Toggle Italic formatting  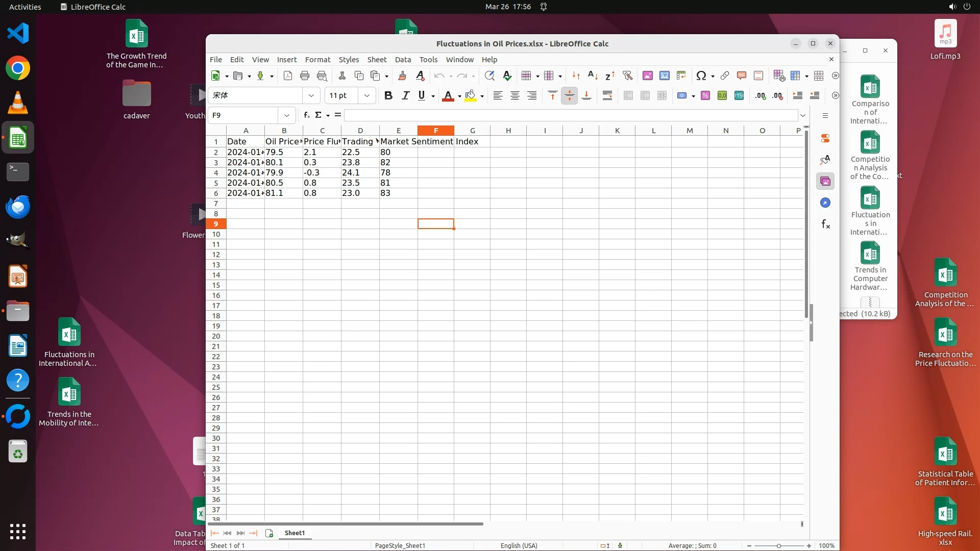405,95
